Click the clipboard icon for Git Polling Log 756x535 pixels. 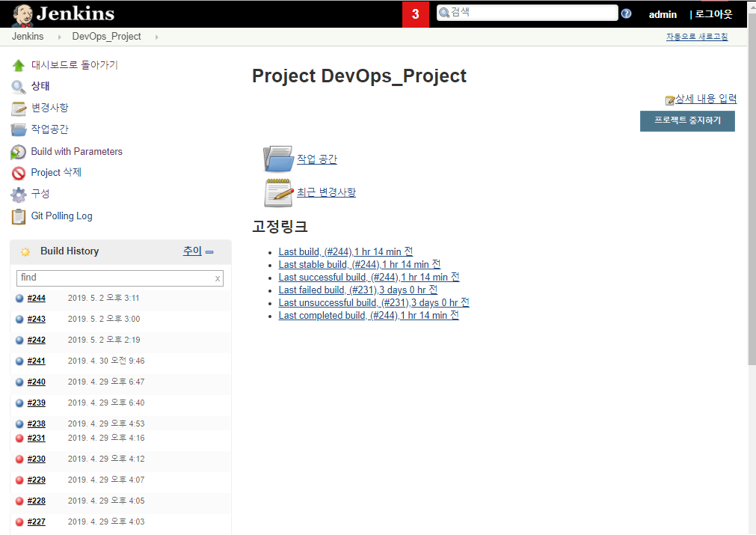[x=19, y=216]
